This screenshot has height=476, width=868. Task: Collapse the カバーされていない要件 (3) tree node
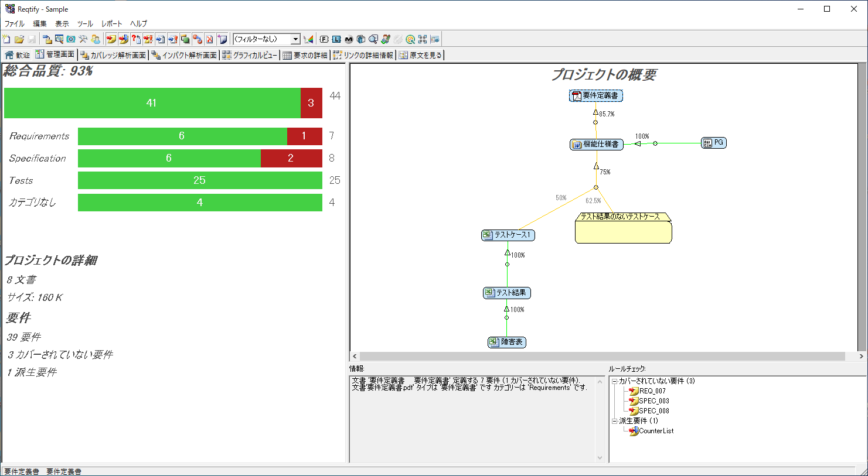(x=614, y=381)
